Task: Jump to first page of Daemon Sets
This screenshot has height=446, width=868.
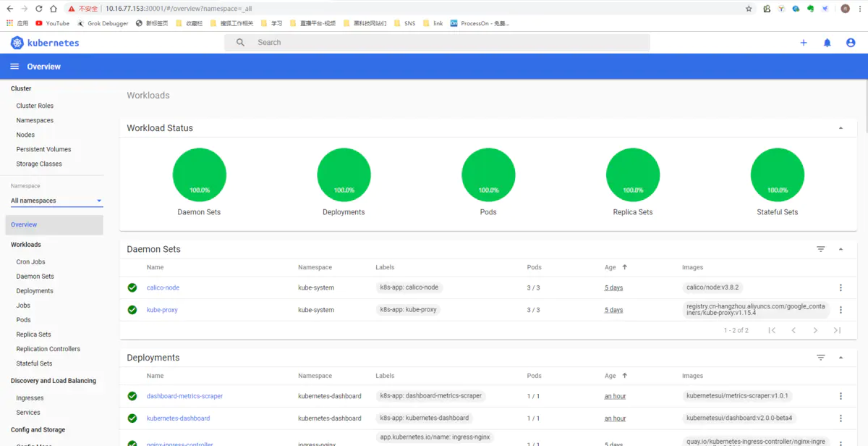Action: click(x=772, y=330)
